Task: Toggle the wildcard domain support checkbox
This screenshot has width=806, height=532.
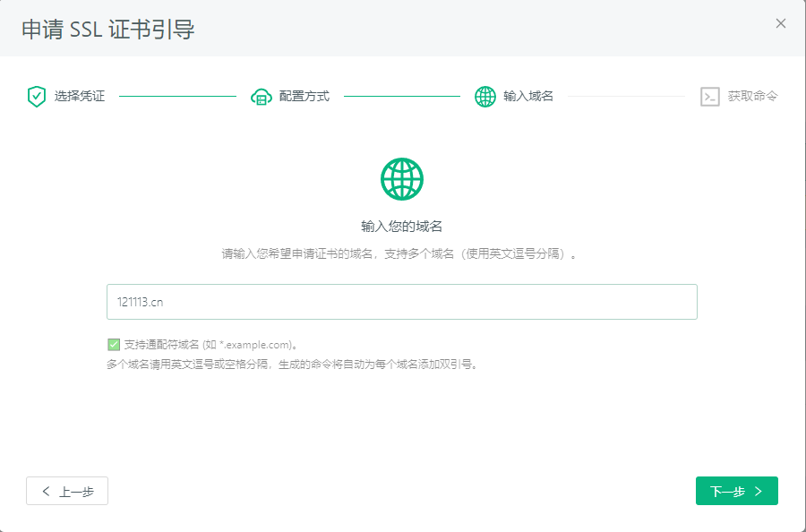Action: pos(114,344)
